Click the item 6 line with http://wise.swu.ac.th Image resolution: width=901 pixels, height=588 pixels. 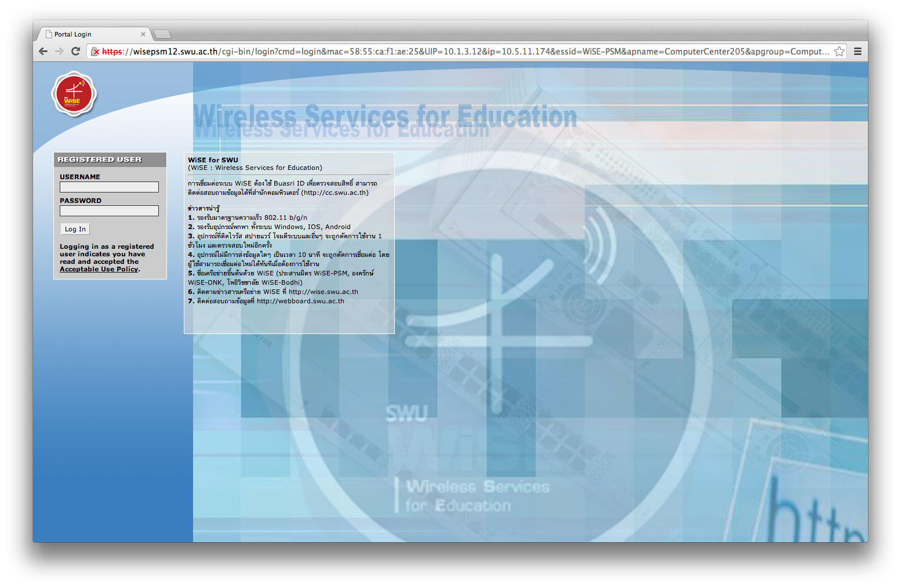pos(273,292)
